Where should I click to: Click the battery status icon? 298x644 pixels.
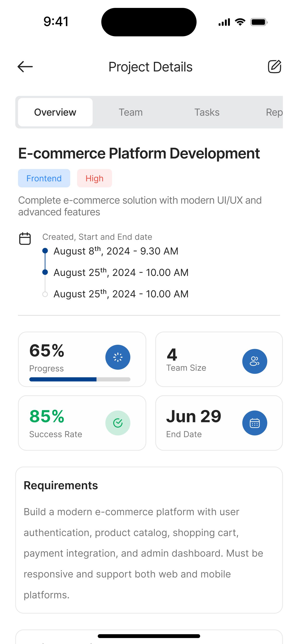pyautogui.click(x=259, y=22)
